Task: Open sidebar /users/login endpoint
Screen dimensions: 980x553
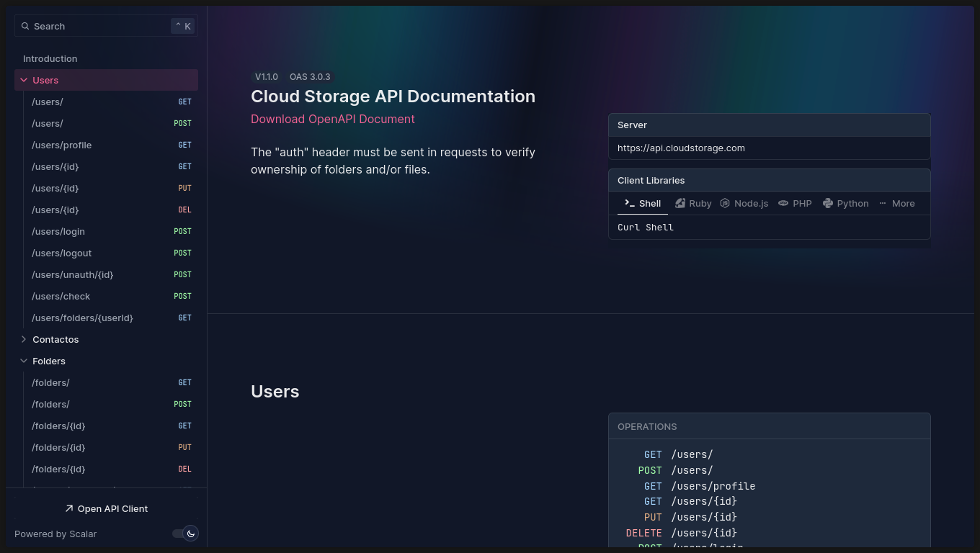Action: [112, 231]
